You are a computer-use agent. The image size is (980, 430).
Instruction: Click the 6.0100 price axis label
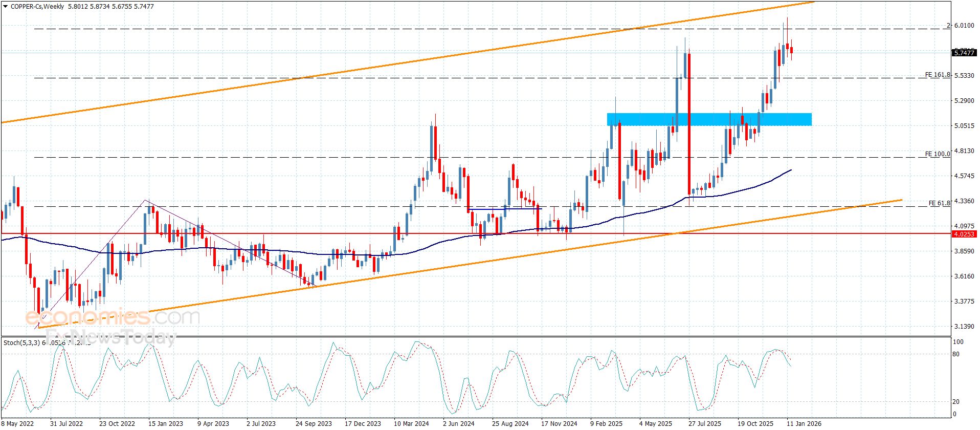point(964,26)
